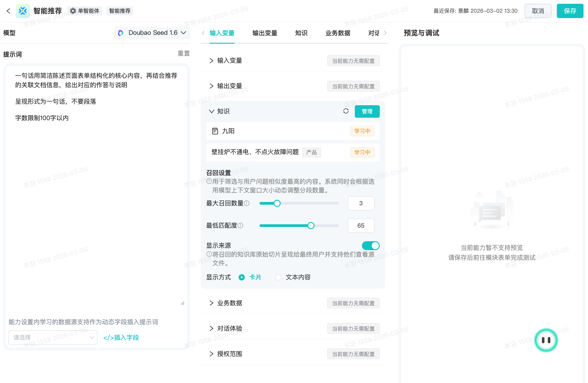Screen dimensions: 588x383
Task: Click the 最大召回数量 number input
Action: pos(360,203)
